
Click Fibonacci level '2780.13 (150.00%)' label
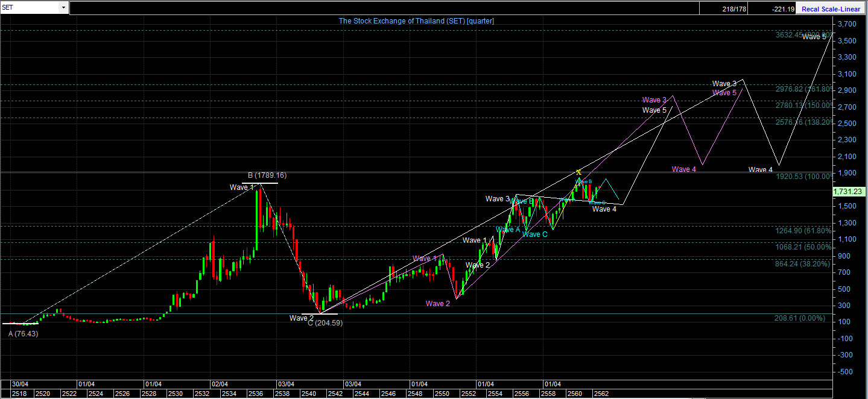coord(804,105)
